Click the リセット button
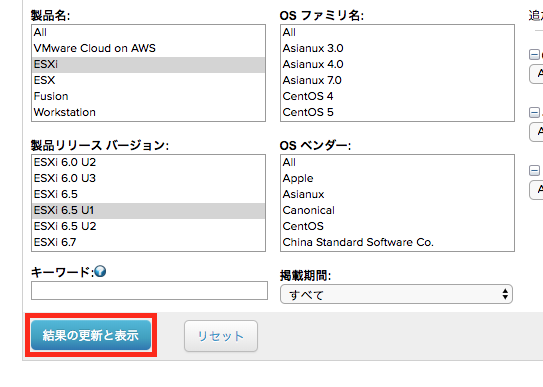The height and width of the screenshot is (387, 543). [x=221, y=336]
